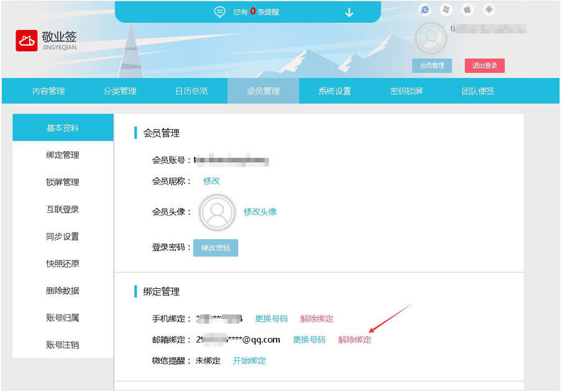Click the chat bubble reminder icon

(x=219, y=12)
